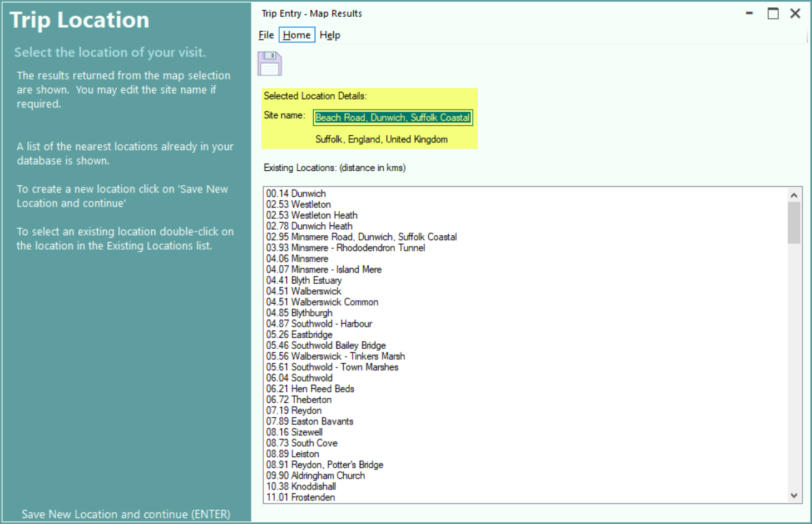
Task: Open the Home menu tab
Action: [297, 35]
